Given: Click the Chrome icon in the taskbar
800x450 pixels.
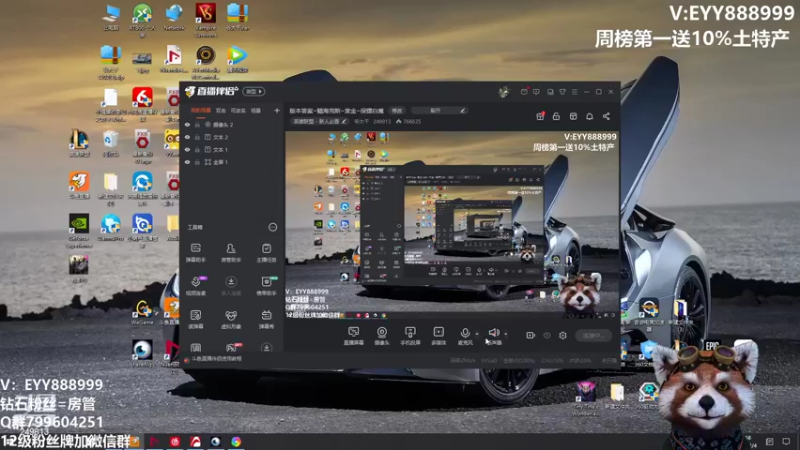Looking at the screenshot, I should pos(236,442).
